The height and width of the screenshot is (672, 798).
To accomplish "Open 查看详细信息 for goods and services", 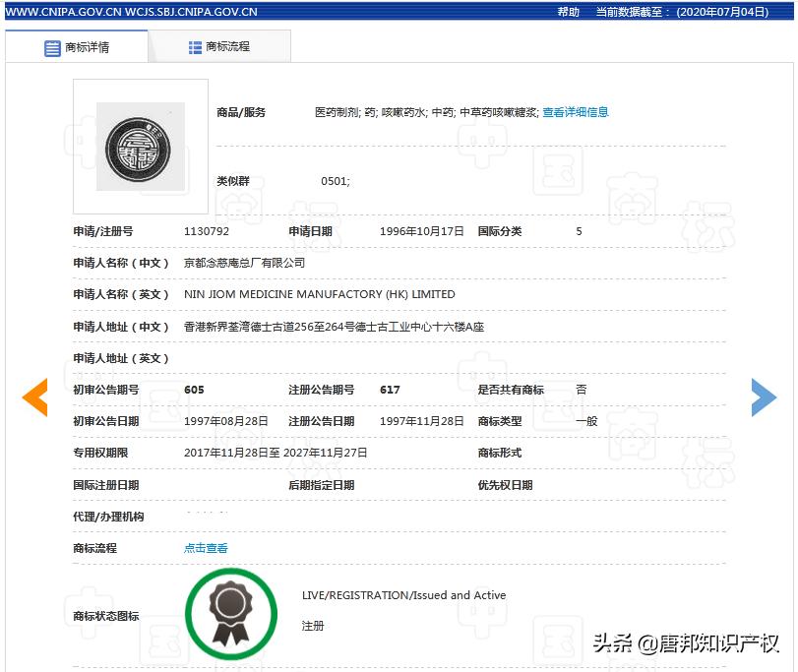I will [578, 112].
